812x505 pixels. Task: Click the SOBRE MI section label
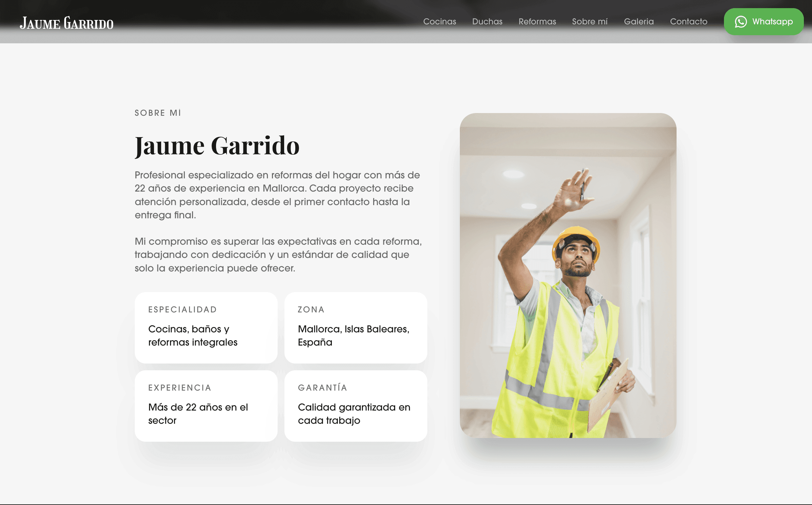pos(158,113)
